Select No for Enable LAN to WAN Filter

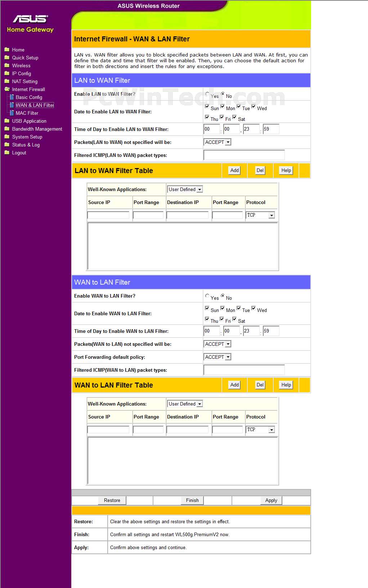(223, 94)
